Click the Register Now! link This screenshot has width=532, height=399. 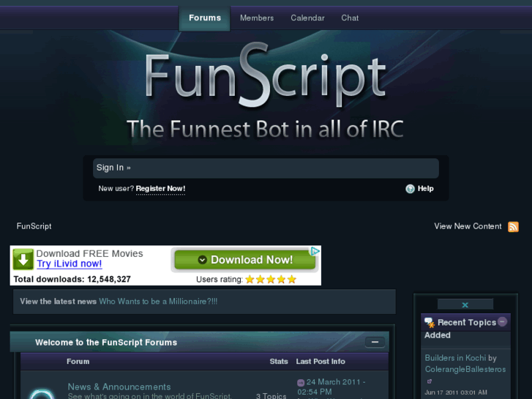click(x=160, y=188)
